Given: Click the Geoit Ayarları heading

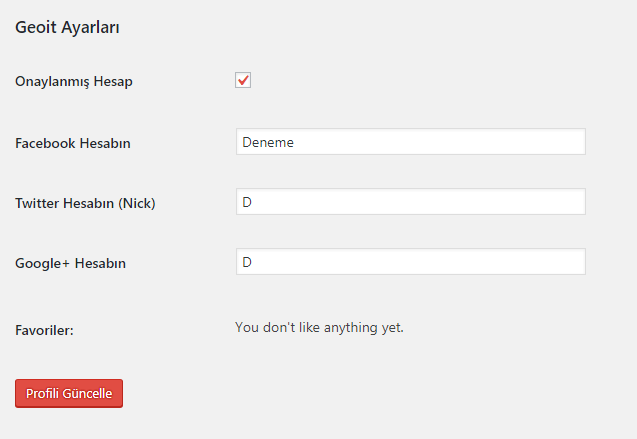Looking at the screenshot, I should click(68, 27).
